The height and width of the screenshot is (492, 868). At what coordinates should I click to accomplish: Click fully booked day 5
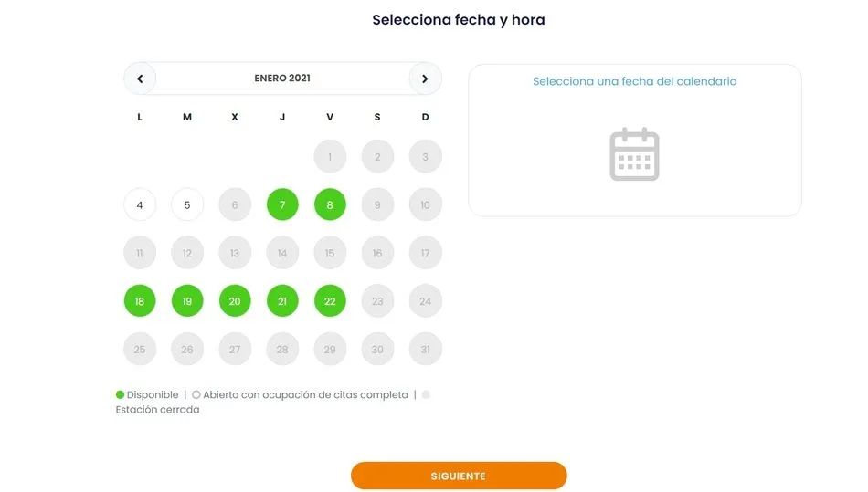187,205
